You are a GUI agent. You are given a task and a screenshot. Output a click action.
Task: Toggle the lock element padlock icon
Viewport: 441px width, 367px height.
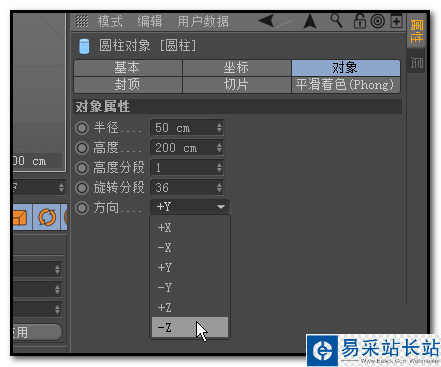(x=359, y=21)
